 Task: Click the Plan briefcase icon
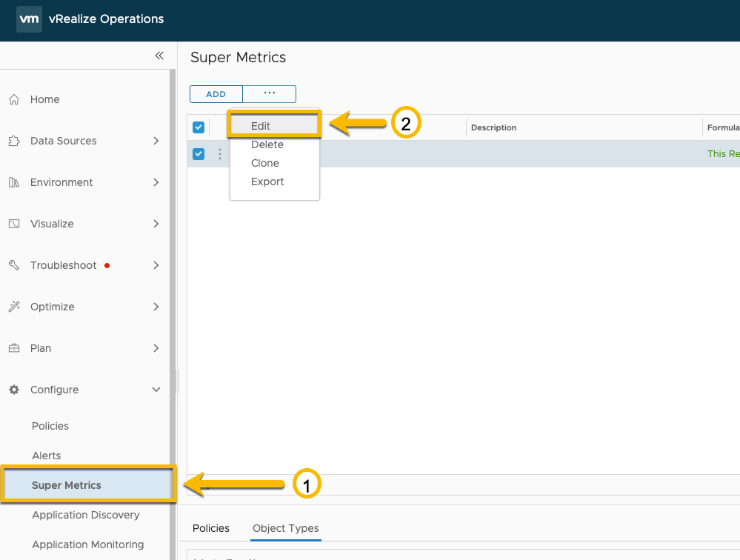pos(14,348)
